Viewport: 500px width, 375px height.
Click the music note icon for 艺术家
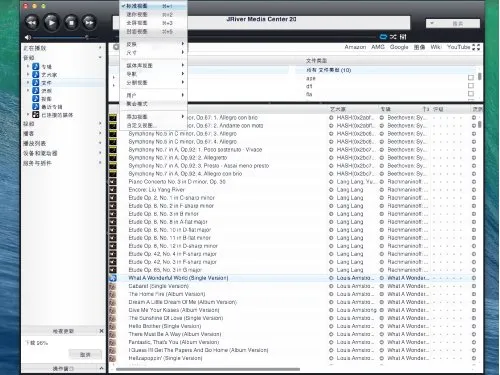click(x=36, y=74)
